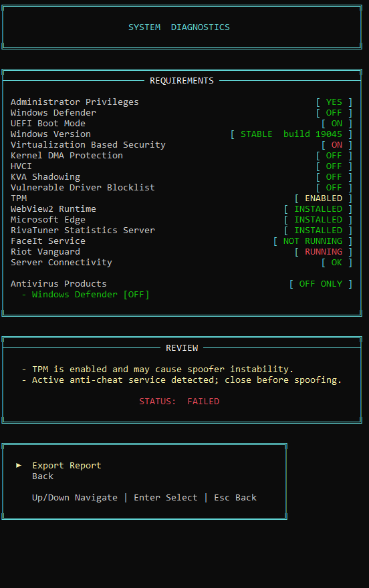Click the Up/Down Navigate hint

coord(75,498)
